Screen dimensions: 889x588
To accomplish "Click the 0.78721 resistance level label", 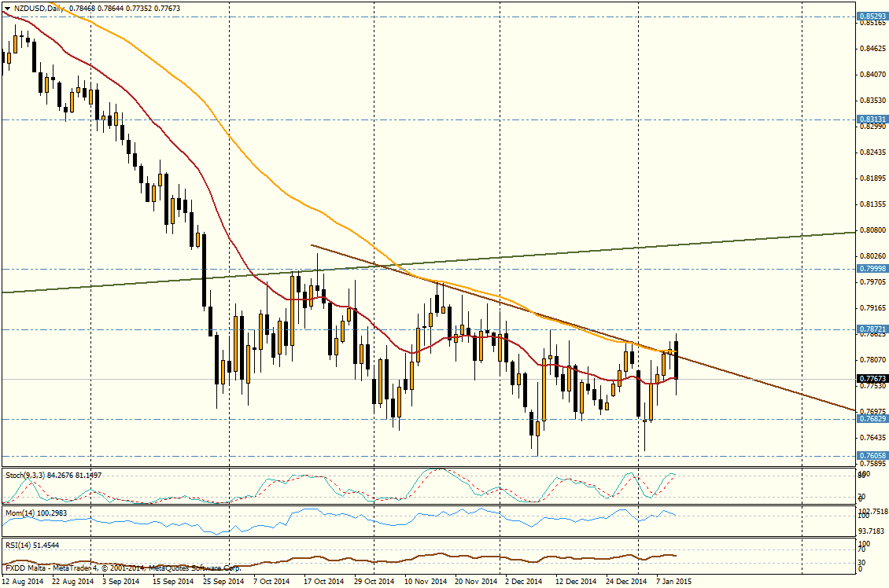I will point(872,329).
